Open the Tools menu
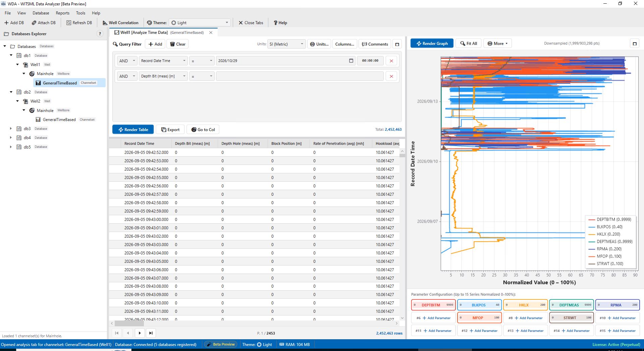This screenshot has width=644, height=351. pyautogui.click(x=80, y=13)
